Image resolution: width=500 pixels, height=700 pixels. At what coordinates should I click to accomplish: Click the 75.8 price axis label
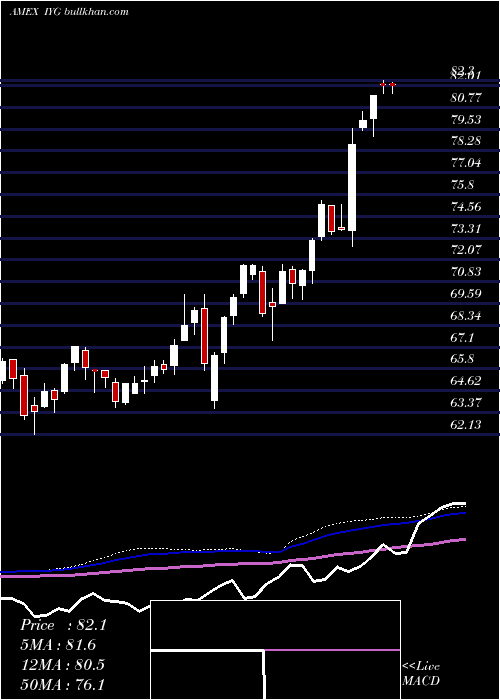pyautogui.click(x=463, y=185)
